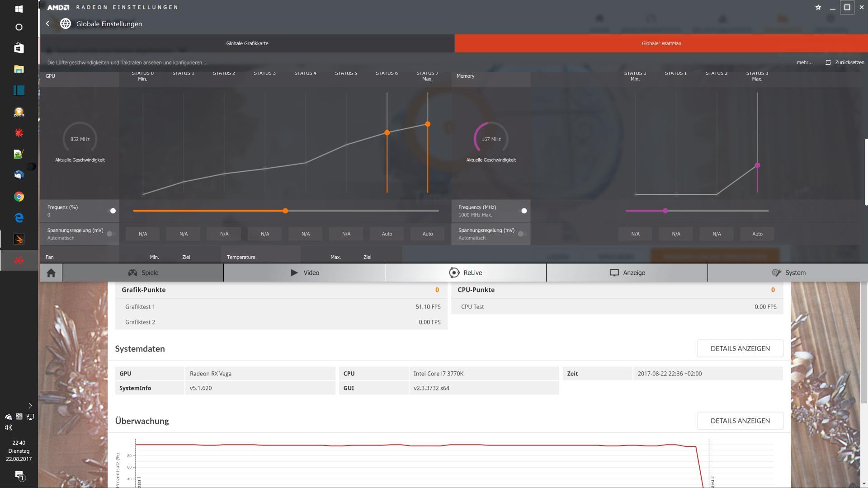Toggle GPU Spannungsregelung (mV) switch
Image resolution: width=868 pixels, height=488 pixels.
tap(110, 234)
